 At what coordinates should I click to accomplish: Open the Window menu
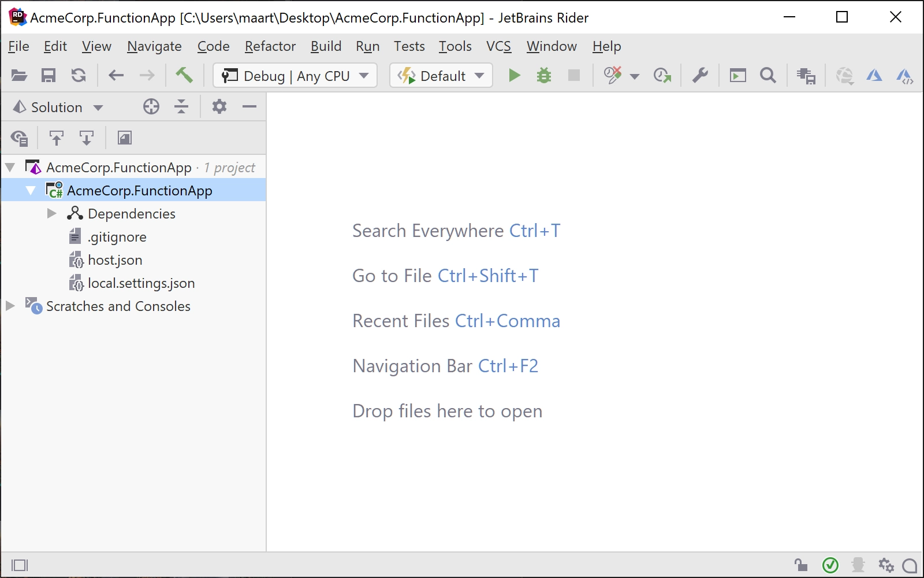(x=552, y=46)
